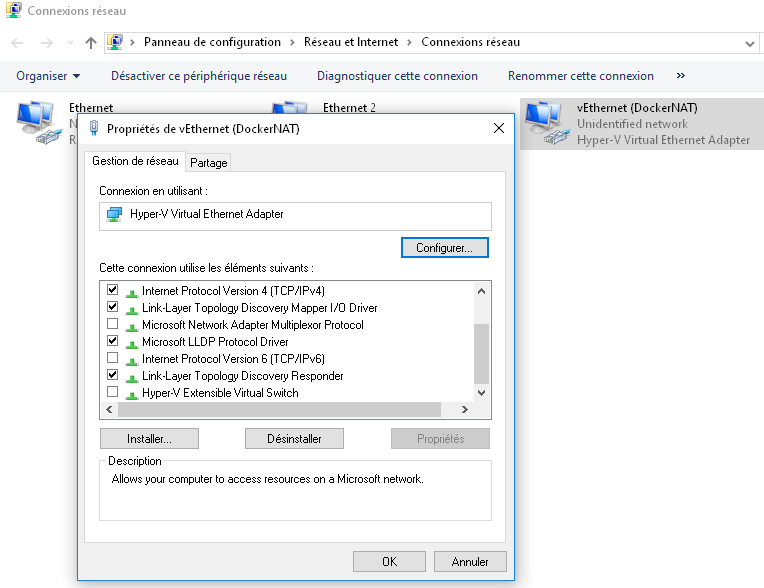Click the list scroll-right arrow

[465, 410]
